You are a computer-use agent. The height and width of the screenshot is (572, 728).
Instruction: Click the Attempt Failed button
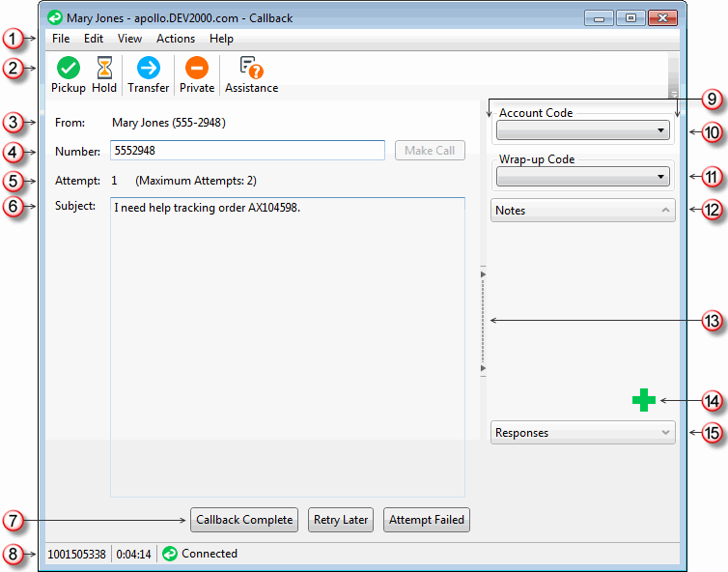tap(426, 520)
